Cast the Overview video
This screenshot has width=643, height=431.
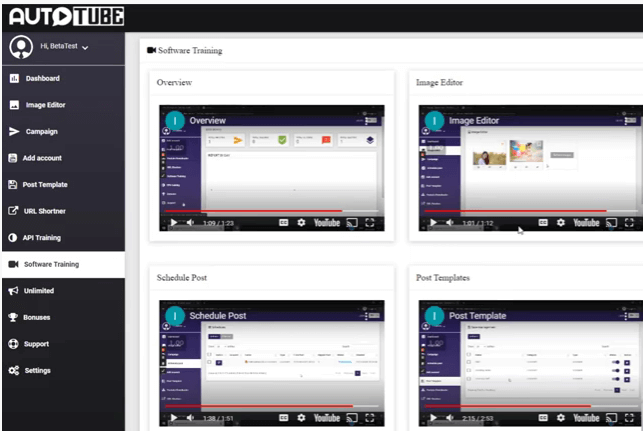tap(352, 223)
